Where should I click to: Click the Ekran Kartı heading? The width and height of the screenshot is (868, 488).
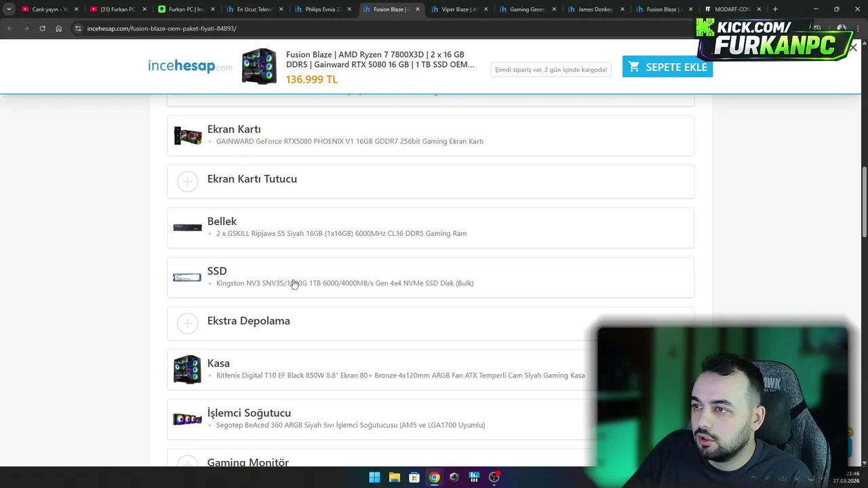[x=234, y=129]
